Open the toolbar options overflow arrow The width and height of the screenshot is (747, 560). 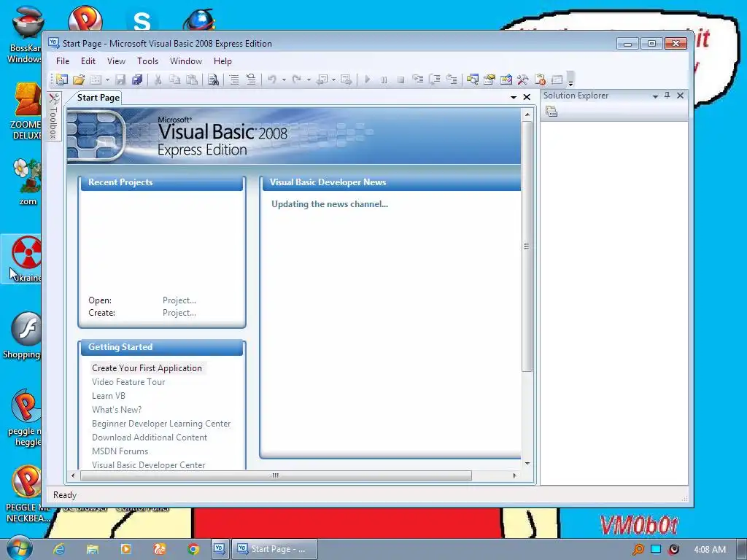pyautogui.click(x=570, y=80)
